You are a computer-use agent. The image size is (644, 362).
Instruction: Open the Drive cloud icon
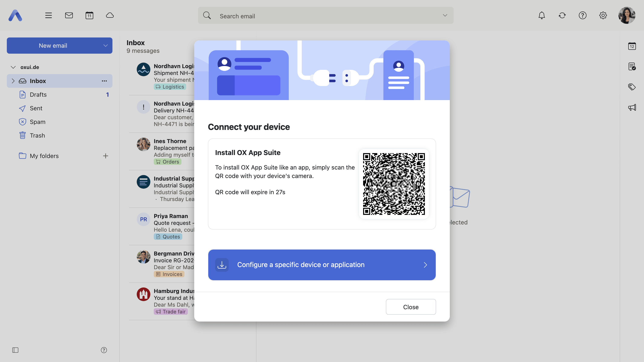pos(110,16)
